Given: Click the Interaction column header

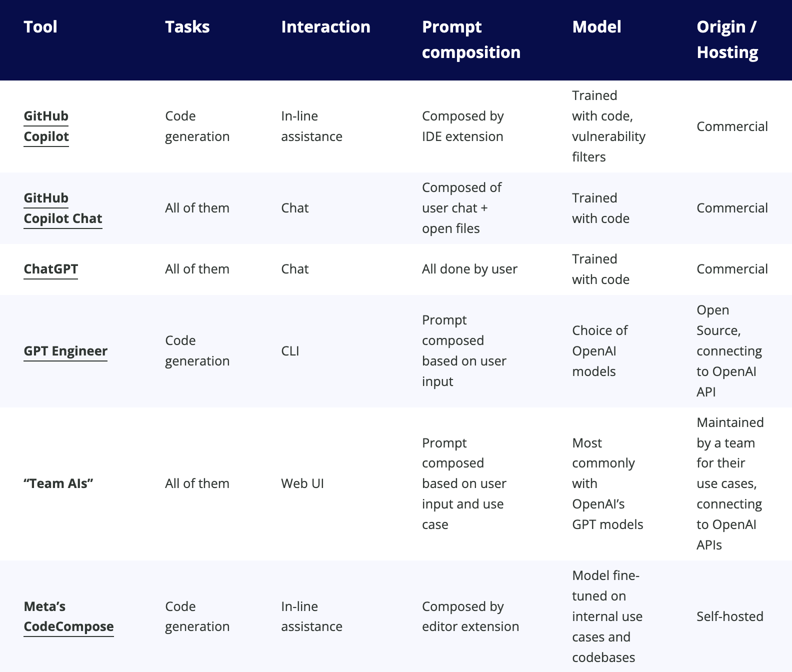Looking at the screenshot, I should [325, 27].
